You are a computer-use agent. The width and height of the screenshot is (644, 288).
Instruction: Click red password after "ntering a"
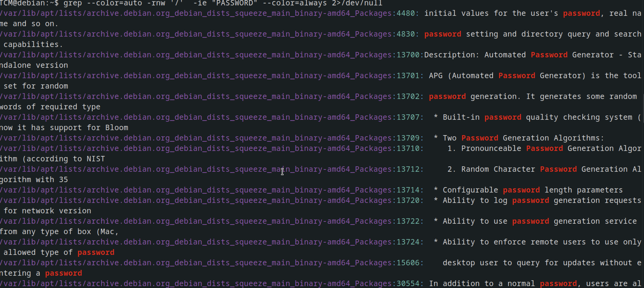[x=64, y=273]
